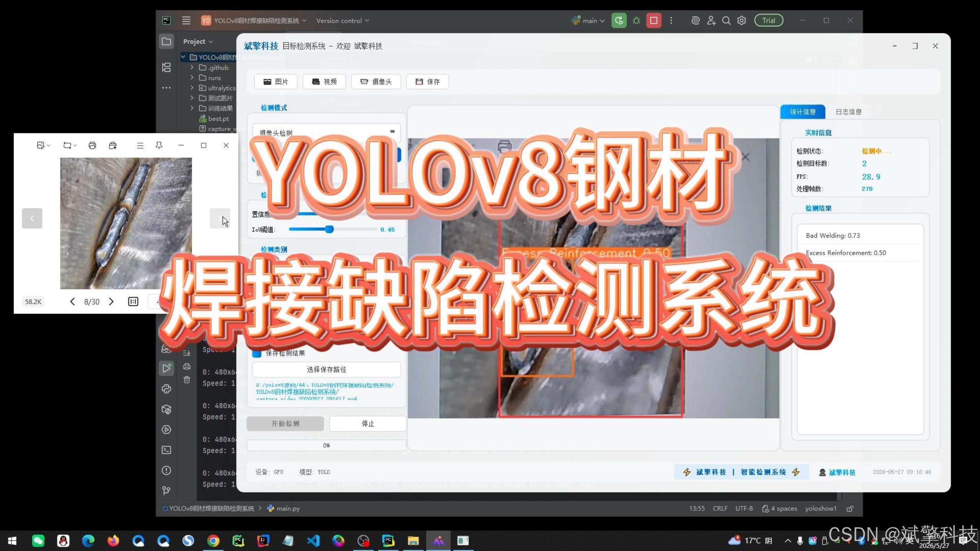Open the Project view dropdown in PyCharm
Viewport: 980px width, 551px height.
(x=198, y=41)
